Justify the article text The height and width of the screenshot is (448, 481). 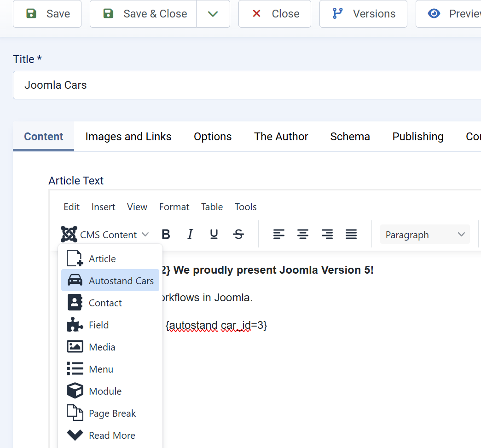(x=351, y=235)
